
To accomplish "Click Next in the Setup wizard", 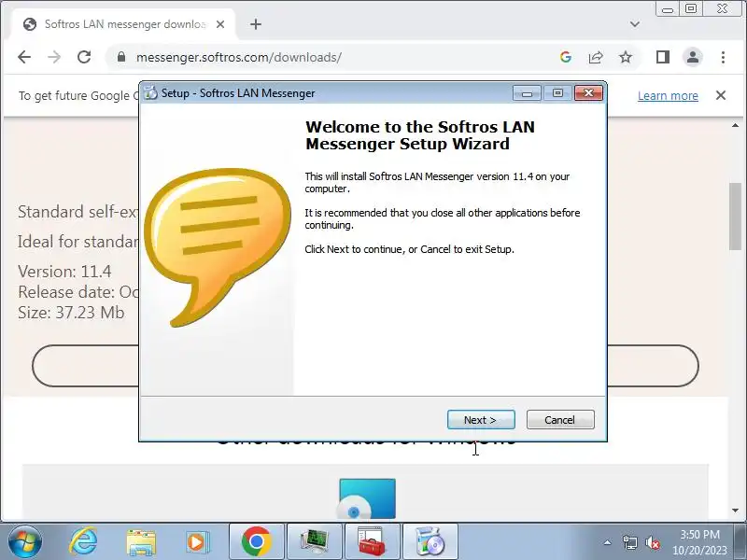I will tap(481, 419).
